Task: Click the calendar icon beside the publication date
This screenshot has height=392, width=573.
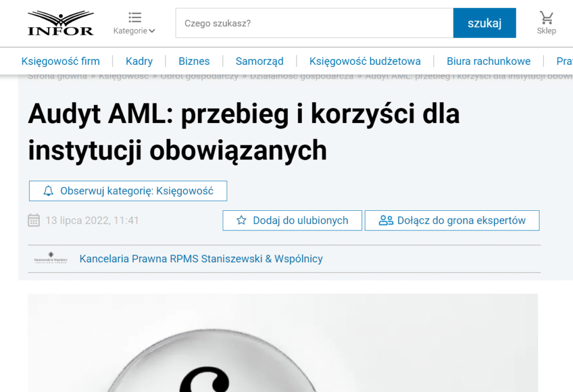Action: [x=34, y=220]
